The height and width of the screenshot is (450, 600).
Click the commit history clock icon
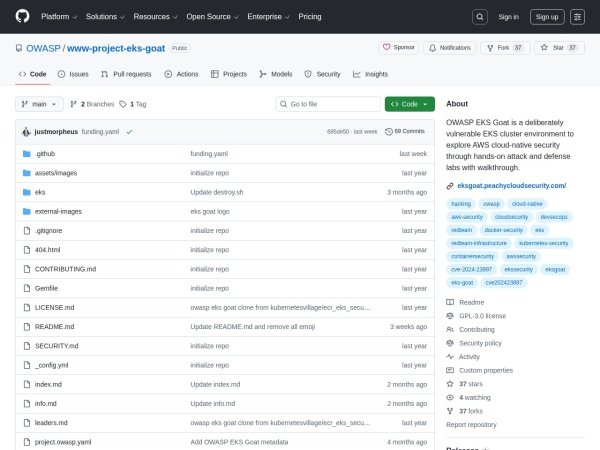point(389,131)
